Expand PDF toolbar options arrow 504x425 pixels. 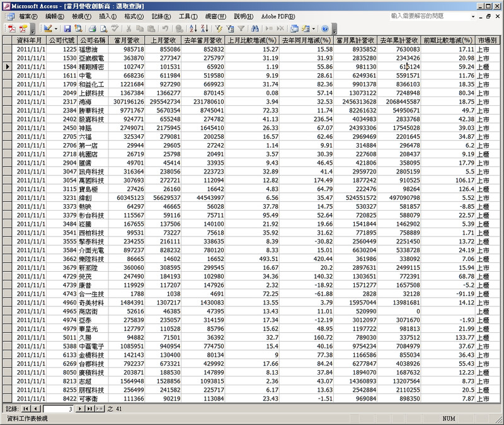coord(33,30)
